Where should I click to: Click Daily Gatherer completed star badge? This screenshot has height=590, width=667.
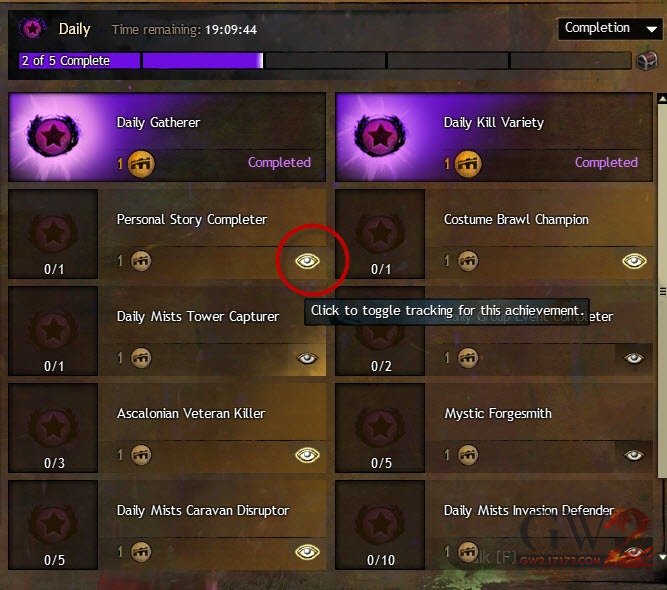53,135
